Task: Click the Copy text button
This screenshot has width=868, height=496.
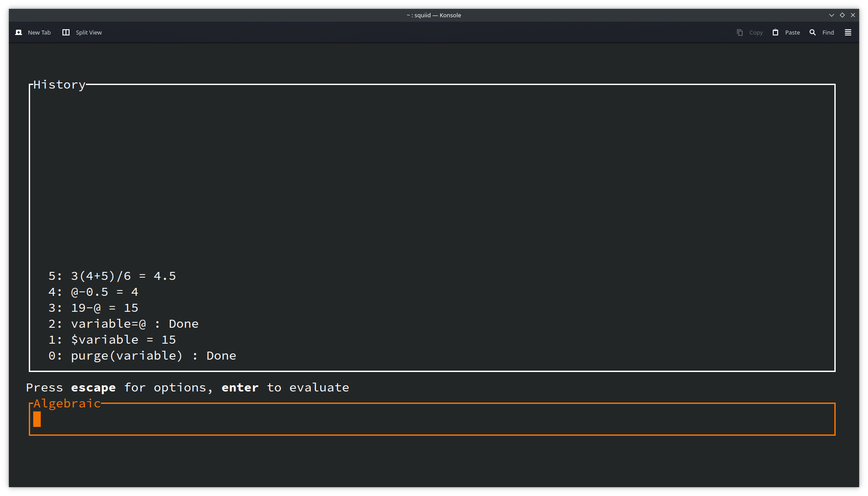Action: 756,32
